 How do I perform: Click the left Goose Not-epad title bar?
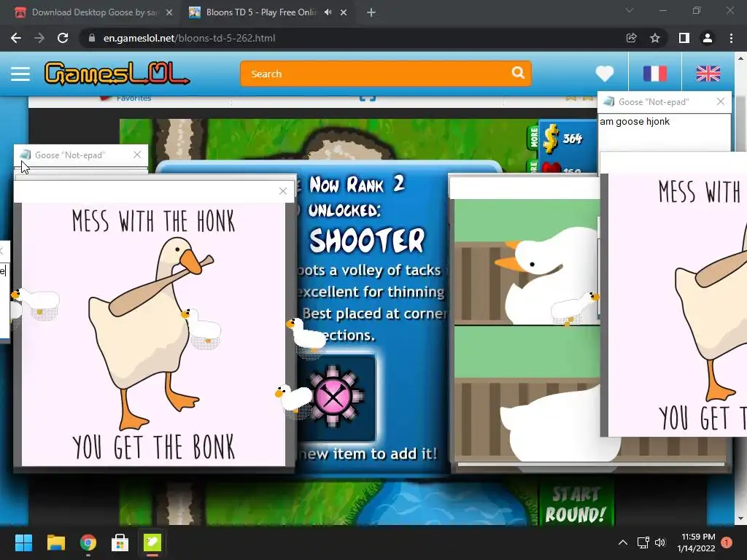[x=81, y=155]
